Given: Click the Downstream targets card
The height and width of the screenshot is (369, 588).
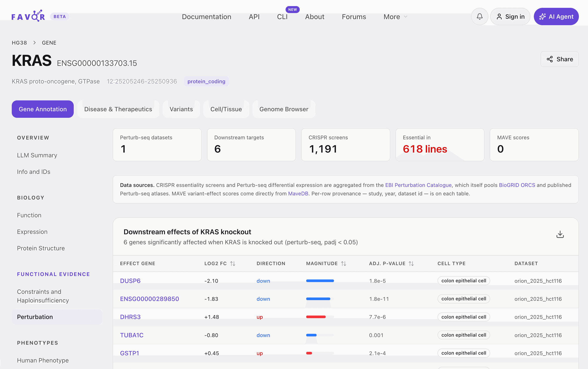Looking at the screenshot, I should tap(251, 145).
